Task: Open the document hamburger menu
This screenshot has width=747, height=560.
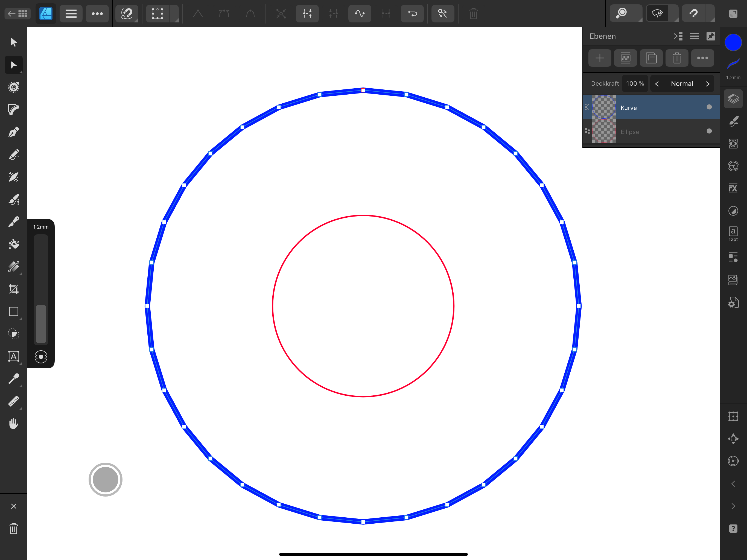Action: 71,13
